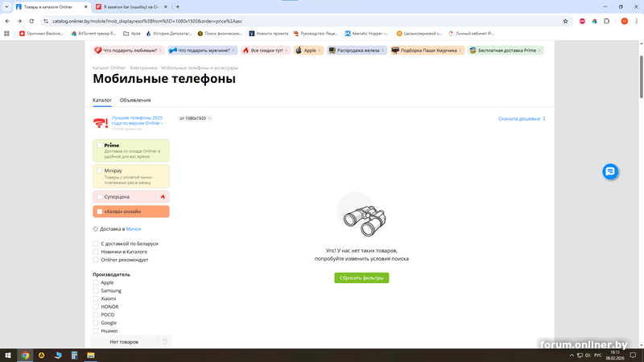This screenshot has height=362, width=644.
Task: Click the 'Сбросить фильтры' button
Action: (361, 278)
